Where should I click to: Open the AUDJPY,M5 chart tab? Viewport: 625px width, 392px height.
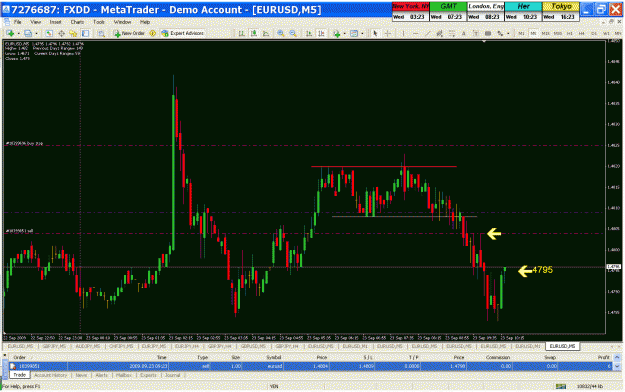(x=88, y=346)
